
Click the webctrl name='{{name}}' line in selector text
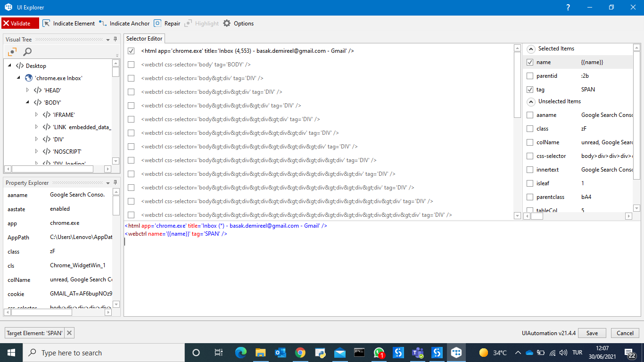pos(176,234)
